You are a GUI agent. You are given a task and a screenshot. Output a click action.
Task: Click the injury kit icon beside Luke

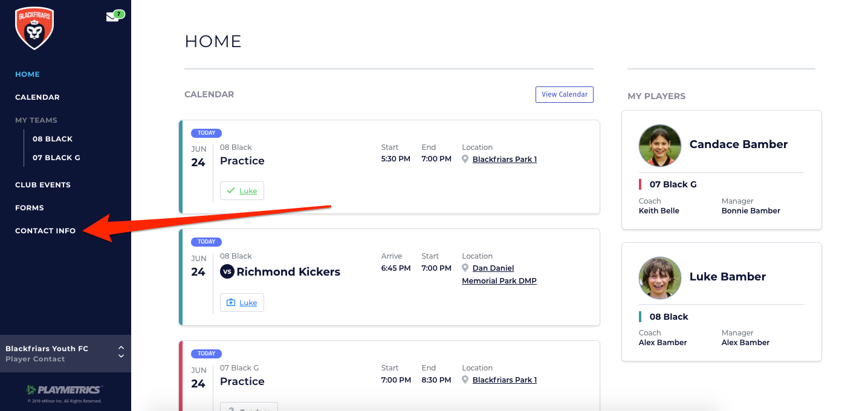230,303
